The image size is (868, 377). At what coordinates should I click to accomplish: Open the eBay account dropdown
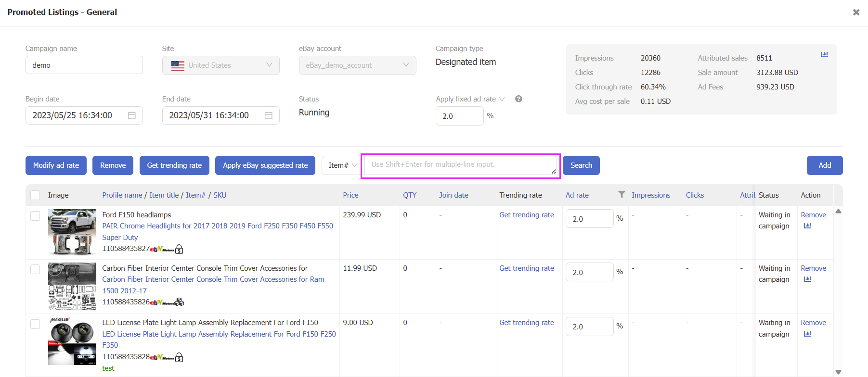pos(357,65)
